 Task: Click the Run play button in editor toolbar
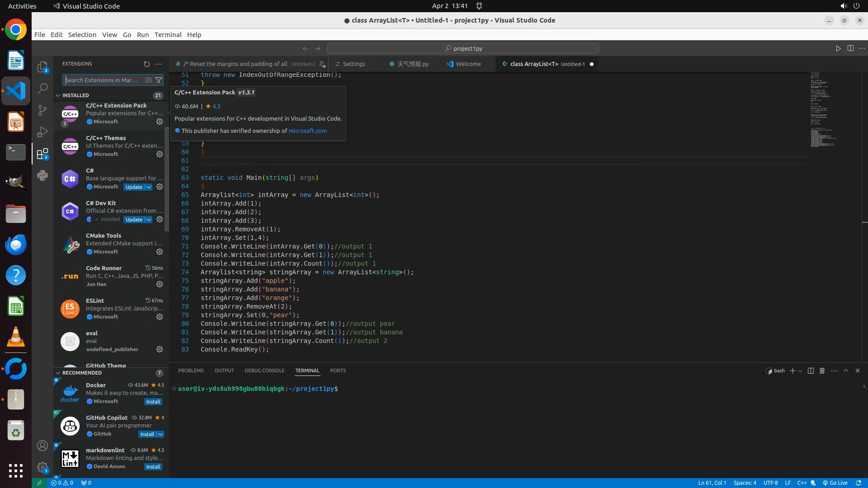(838, 48)
